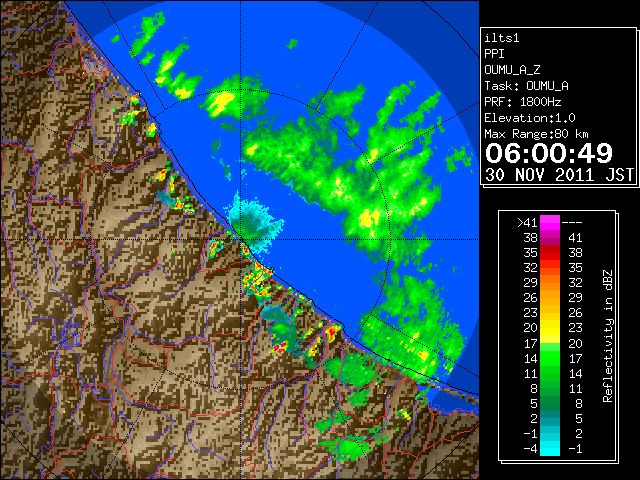This screenshot has height=480, width=640.
Task: Click the "---" legend entry
Action: pyautogui.click(x=572, y=223)
